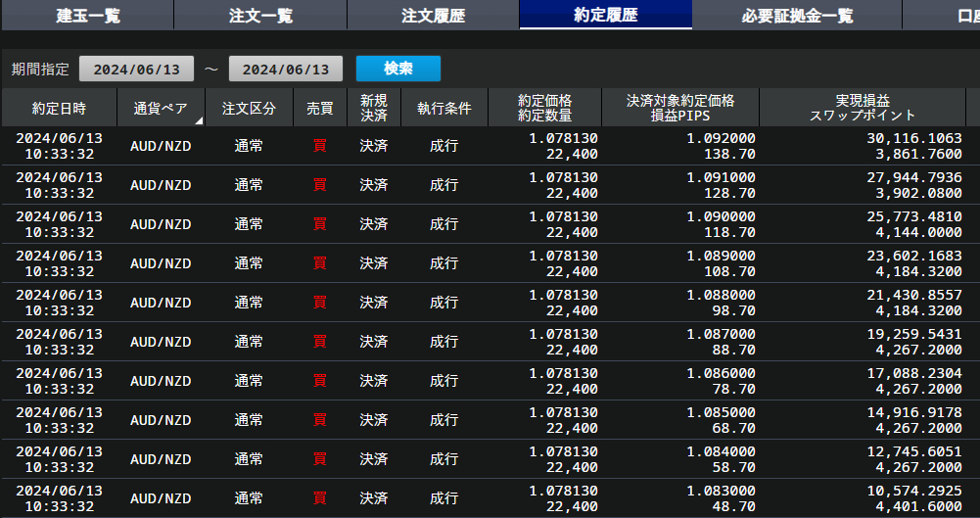Viewport: 980px width, 518px height.
Task: Click 通常 in the 1.089000 row
Action: [x=249, y=263]
